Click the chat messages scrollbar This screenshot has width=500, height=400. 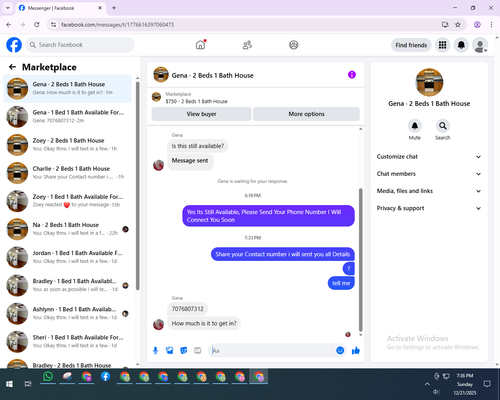[x=360, y=260]
